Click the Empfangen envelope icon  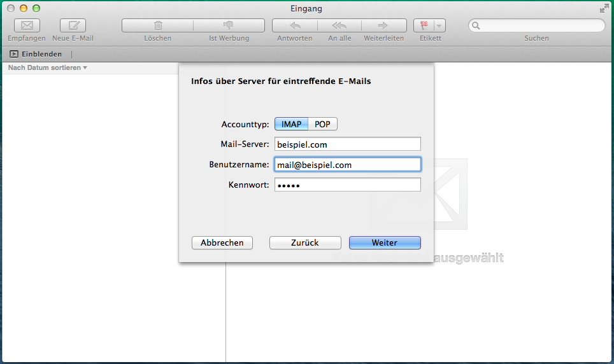point(27,25)
